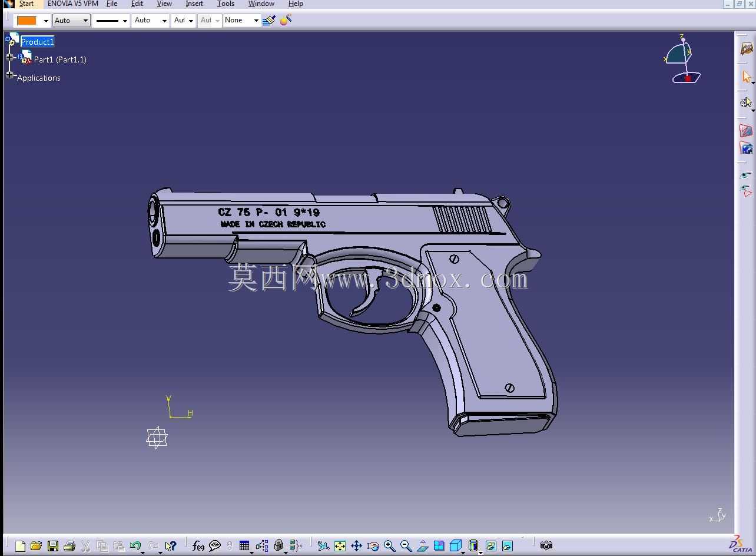Toggle the upper eye view icon on right toolbar

[x=746, y=175]
